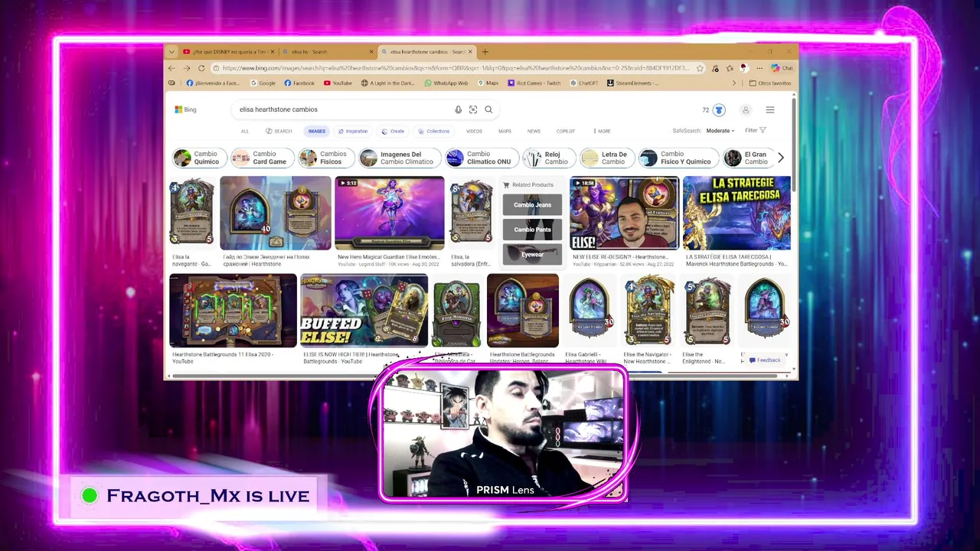
Task: Open the ChatGPT bookmark
Action: pyautogui.click(x=584, y=83)
